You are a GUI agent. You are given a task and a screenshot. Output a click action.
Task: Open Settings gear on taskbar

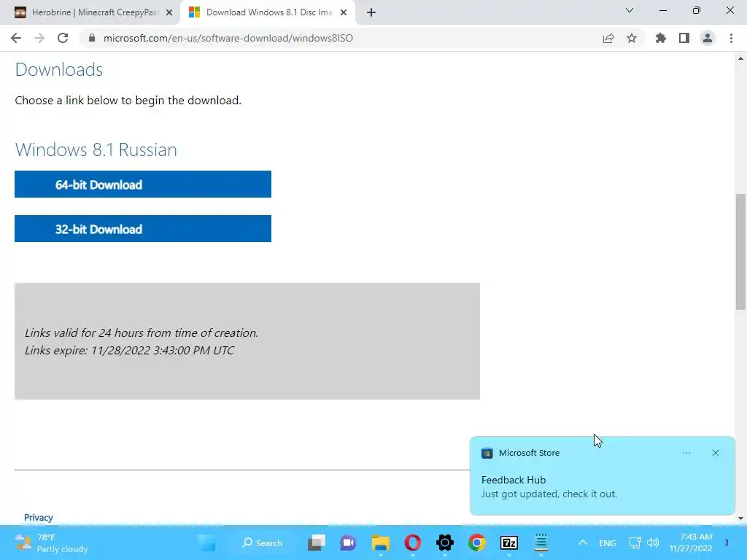[x=445, y=542]
